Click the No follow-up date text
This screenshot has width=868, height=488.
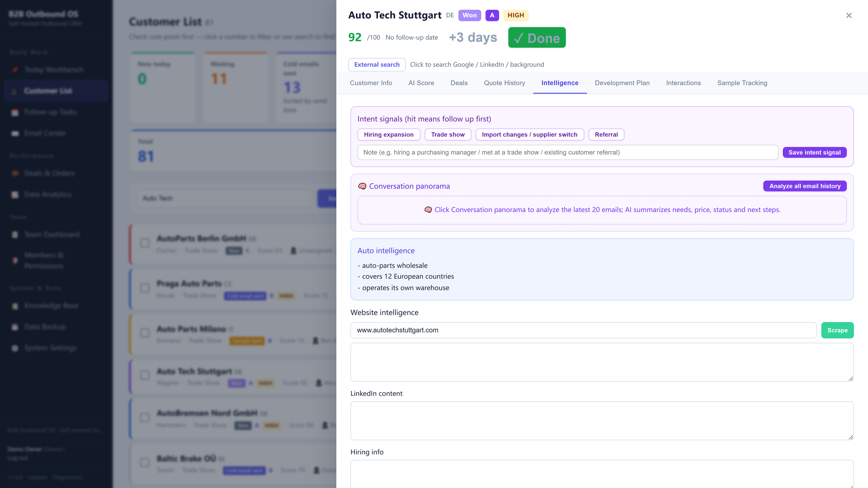412,37
